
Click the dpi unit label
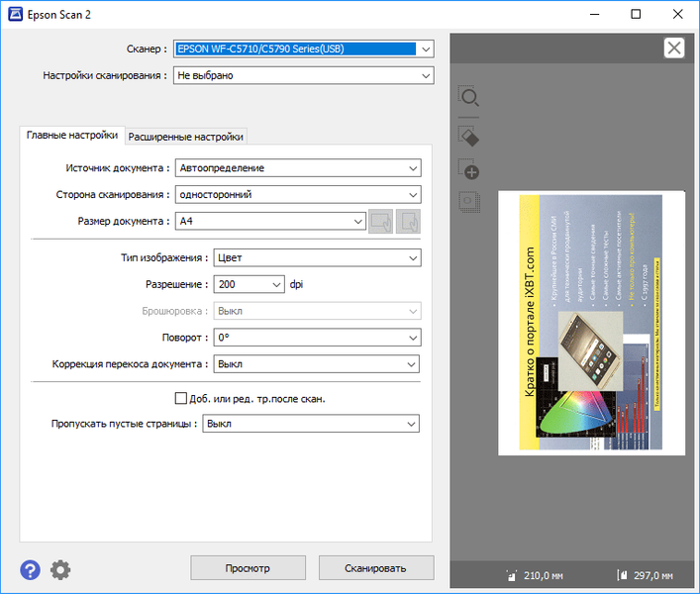coord(296,284)
